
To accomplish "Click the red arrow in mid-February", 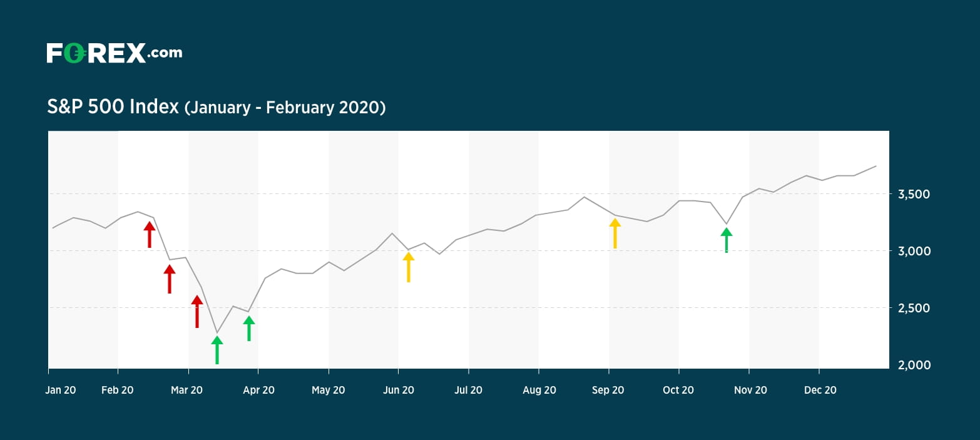I will (x=149, y=235).
